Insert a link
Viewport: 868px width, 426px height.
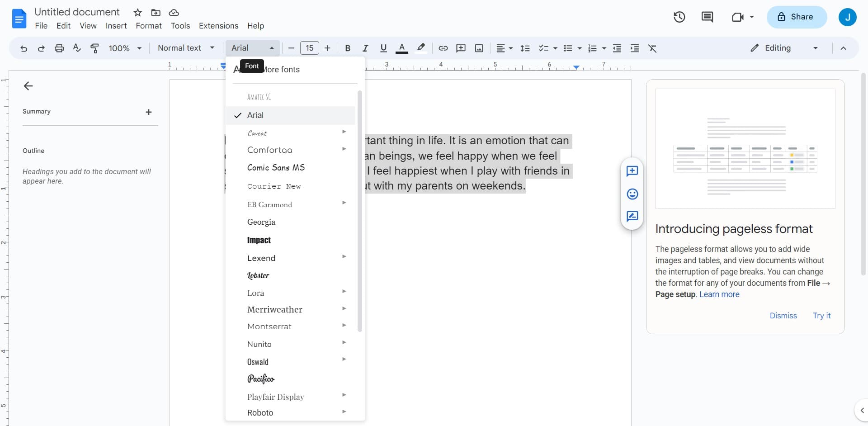(x=443, y=48)
